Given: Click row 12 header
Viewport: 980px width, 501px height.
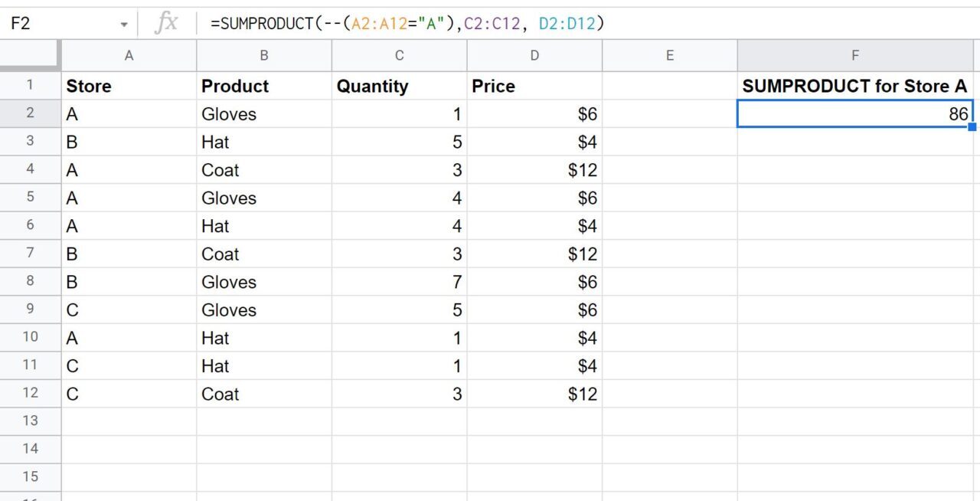Looking at the screenshot, I should pos(31,394).
